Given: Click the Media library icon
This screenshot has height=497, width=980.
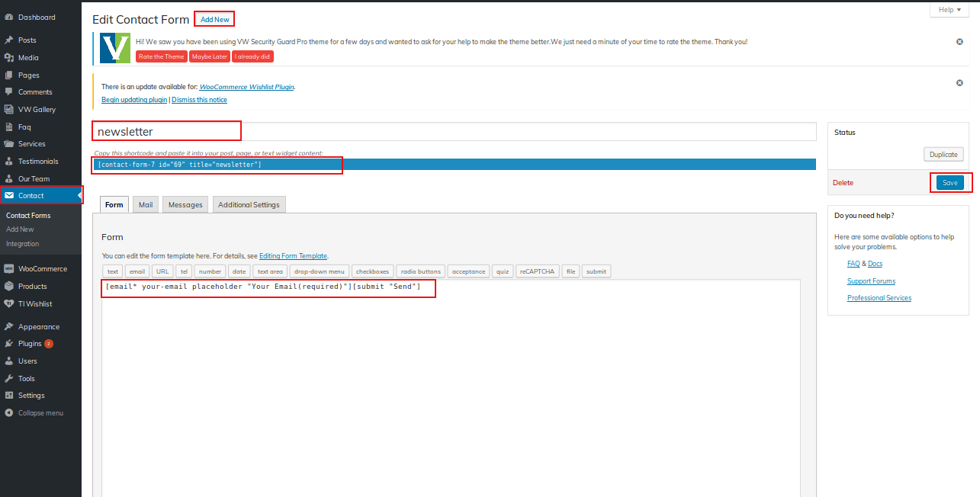Looking at the screenshot, I should tap(8, 57).
